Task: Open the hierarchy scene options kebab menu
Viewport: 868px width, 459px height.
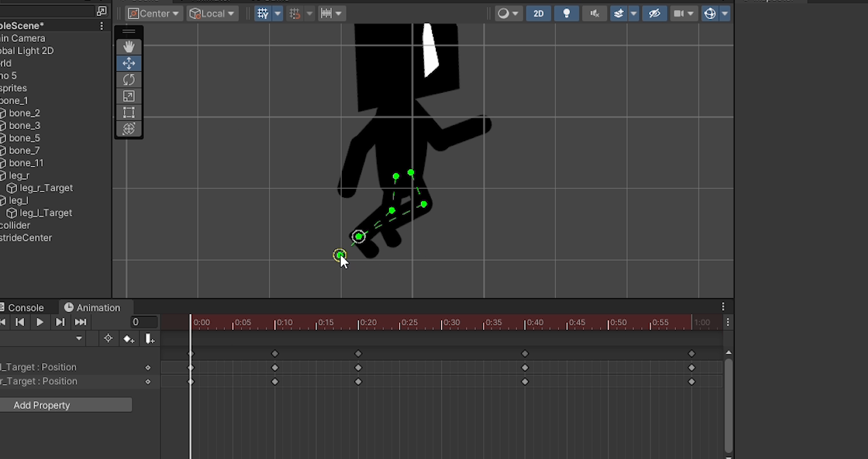Action: click(102, 26)
